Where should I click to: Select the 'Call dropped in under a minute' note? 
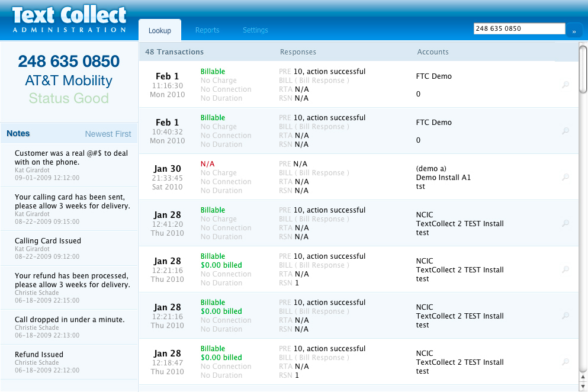pos(69,320)
